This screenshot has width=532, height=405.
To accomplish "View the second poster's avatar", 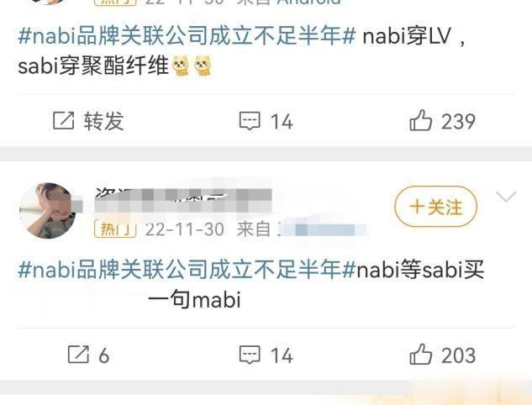I will [x=48, y=211].
